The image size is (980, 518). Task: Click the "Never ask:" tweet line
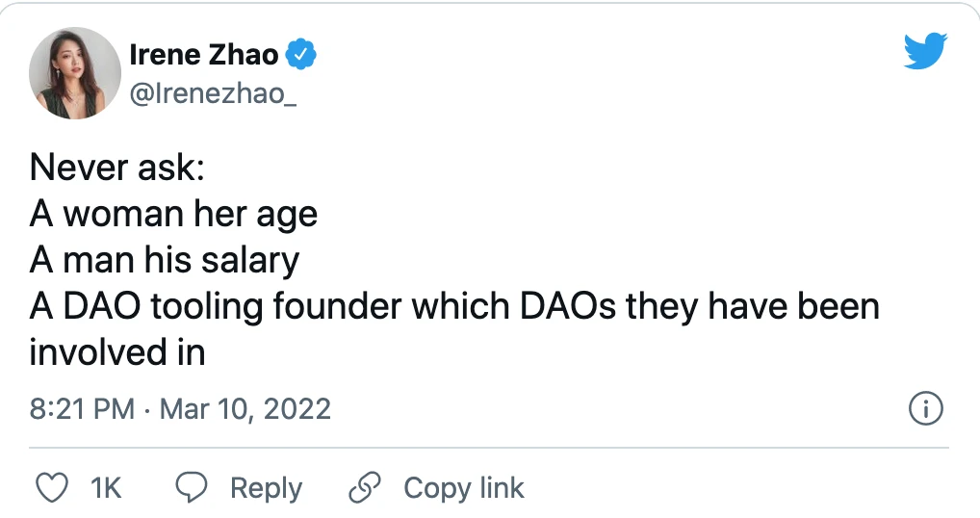tap(117, 168)
